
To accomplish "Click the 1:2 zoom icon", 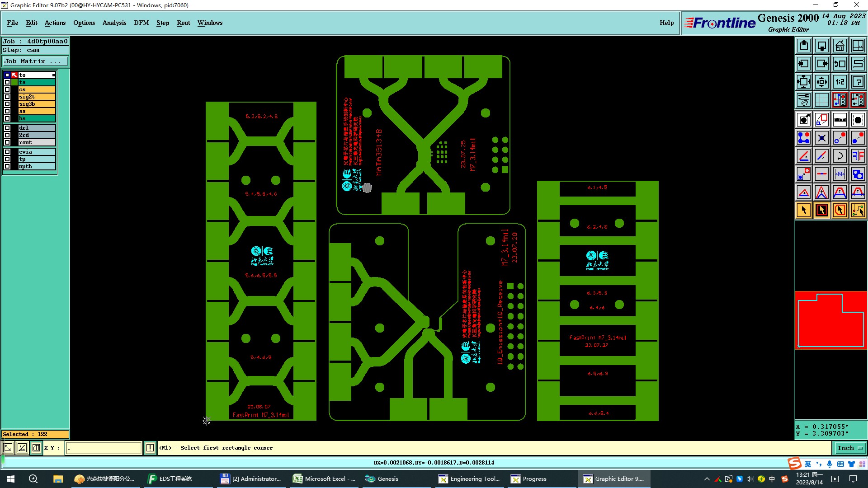I will coord(840,82).
